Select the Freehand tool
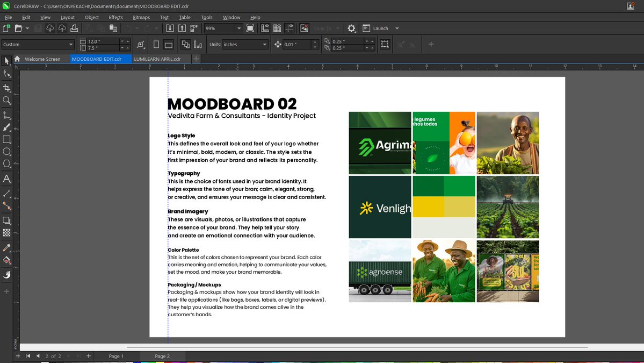Screen dimensions: 644x363 tap(6, 115)
